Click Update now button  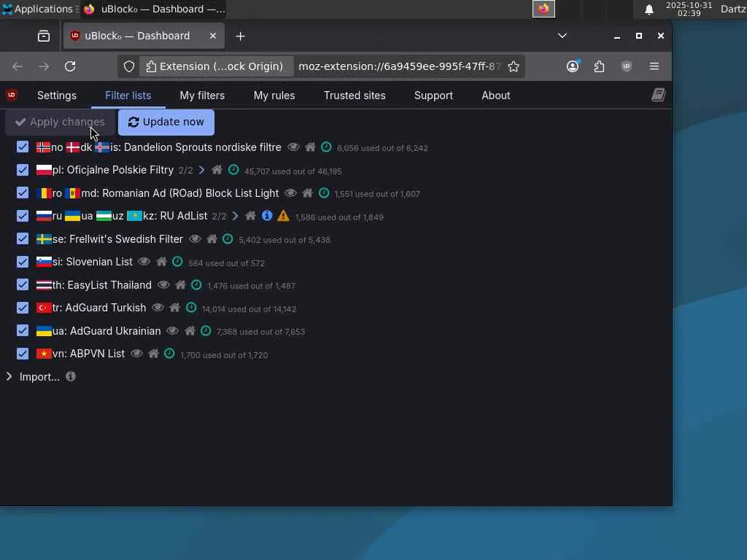(x=166, y=122)
